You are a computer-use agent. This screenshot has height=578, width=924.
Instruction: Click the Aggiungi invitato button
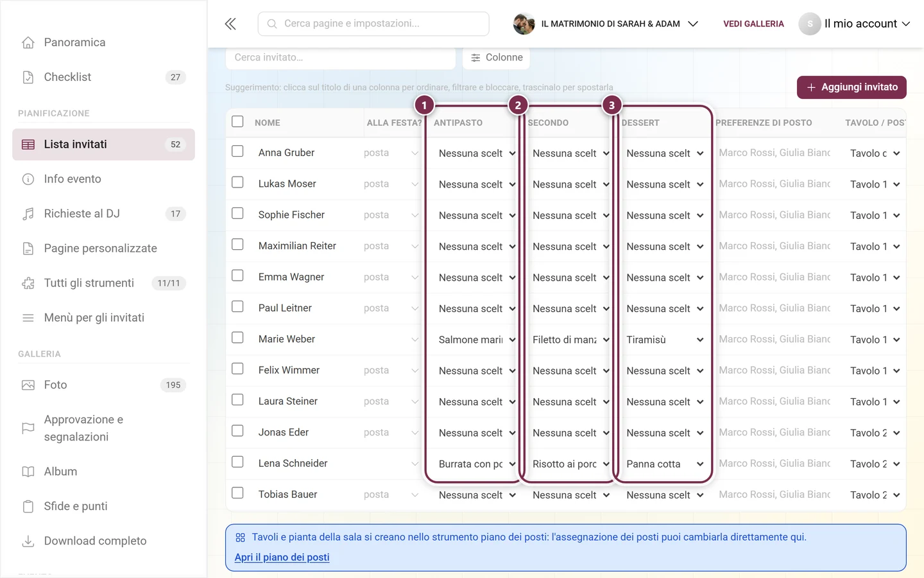click(851, 87)
